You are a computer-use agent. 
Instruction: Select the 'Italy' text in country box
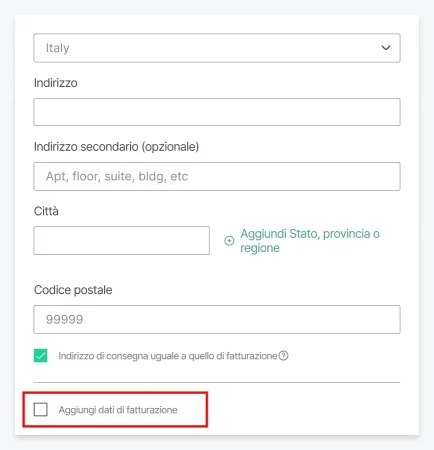click(57, 48)
